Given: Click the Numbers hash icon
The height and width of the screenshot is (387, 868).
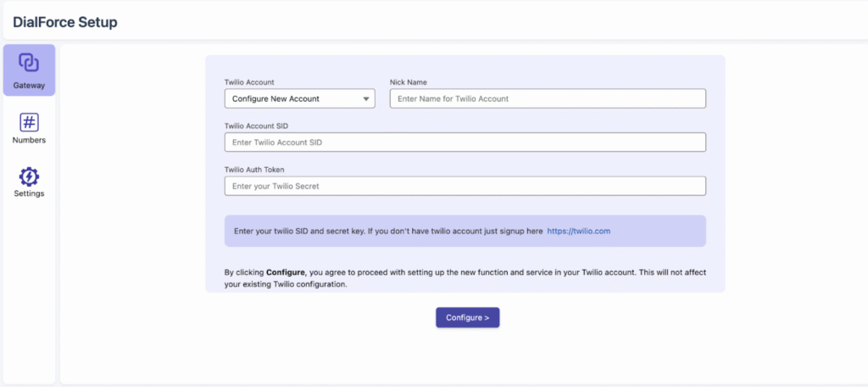Looking at the screenshot, I should click(29, 122).
